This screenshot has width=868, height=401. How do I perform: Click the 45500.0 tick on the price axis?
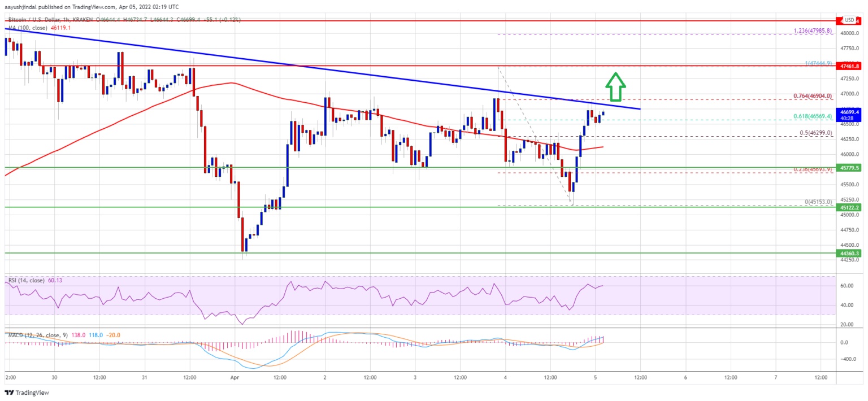point(849,185)
